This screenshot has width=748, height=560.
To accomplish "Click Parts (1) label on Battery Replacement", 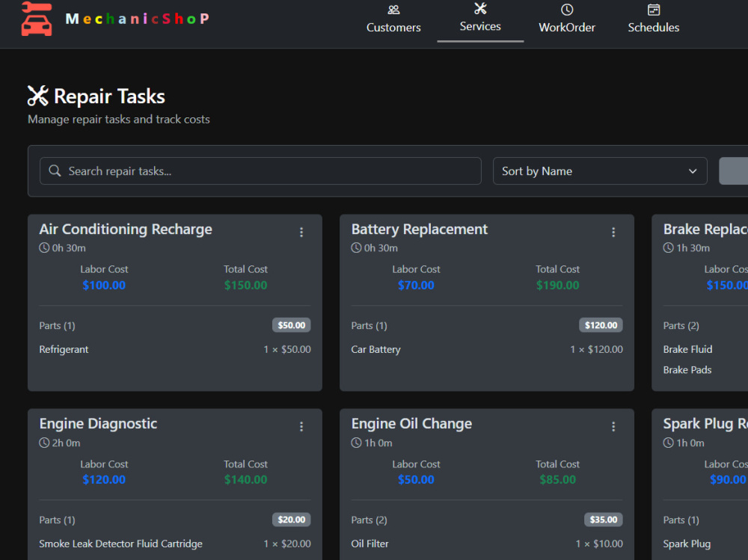I will tap(370, 326).
